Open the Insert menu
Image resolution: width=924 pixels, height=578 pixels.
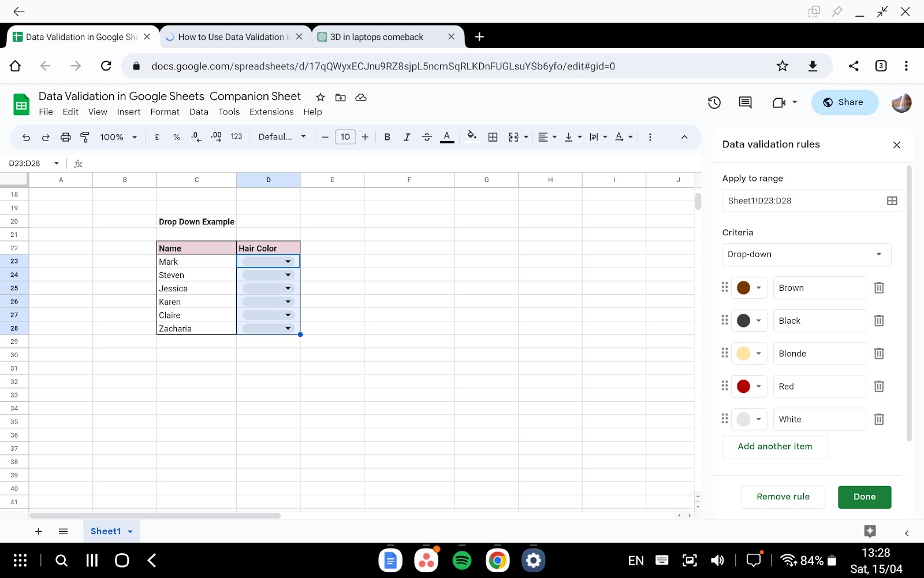tap(128, 112)
